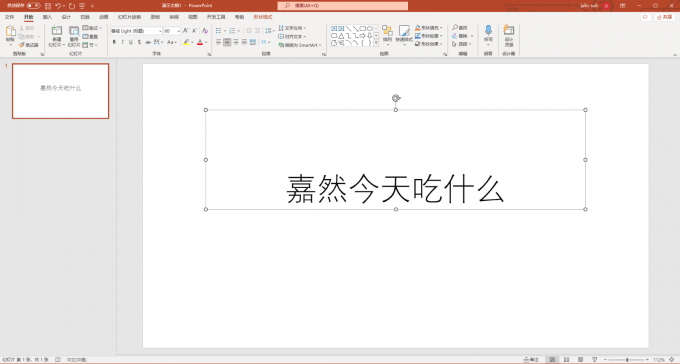The height and width of the screenshot is (364, 680).
Task: Select slide 1 thumbnail in the panel
Action: [60, 91]
